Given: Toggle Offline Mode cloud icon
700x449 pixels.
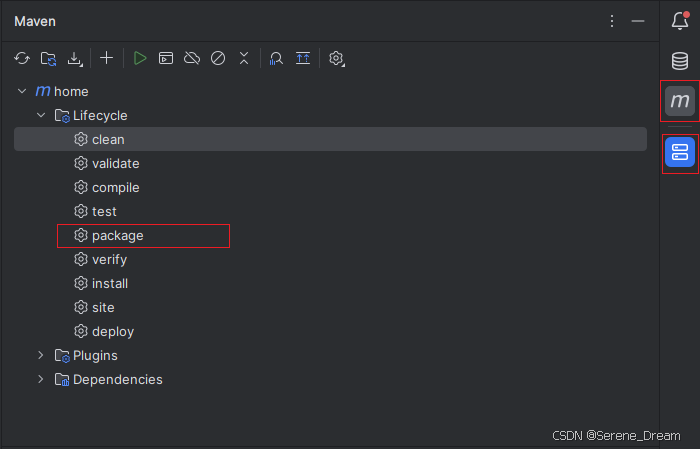Looking at the screenshot, I should click(192, 58).
